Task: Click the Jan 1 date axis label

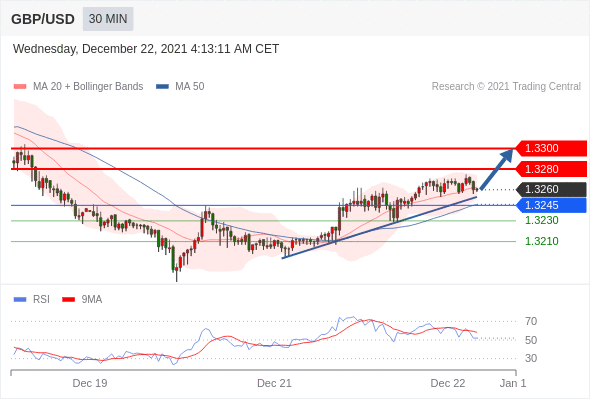Action: coord(513,383)
